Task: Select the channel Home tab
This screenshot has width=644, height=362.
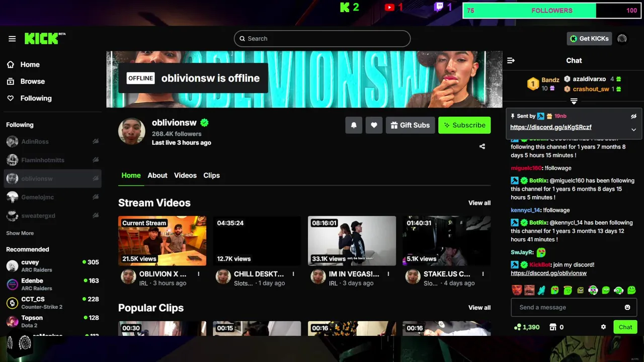Action: click(131, 175)
